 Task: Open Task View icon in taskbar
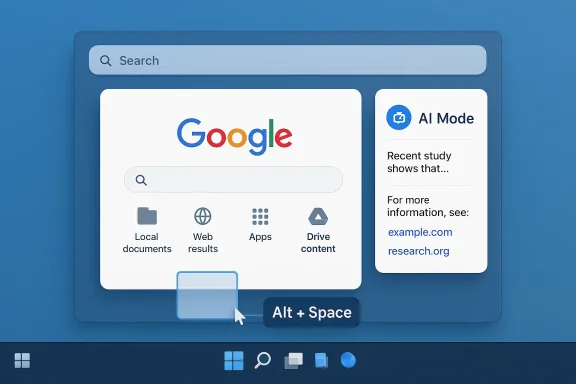click(x=294, y=360)
